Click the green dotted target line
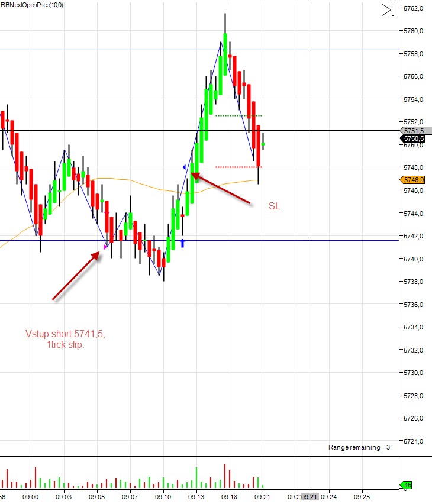 pyautogui.click(x=238, y=115)
